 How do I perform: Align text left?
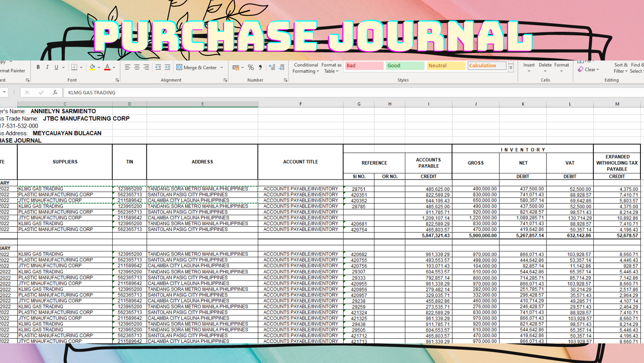click(128, 67)
